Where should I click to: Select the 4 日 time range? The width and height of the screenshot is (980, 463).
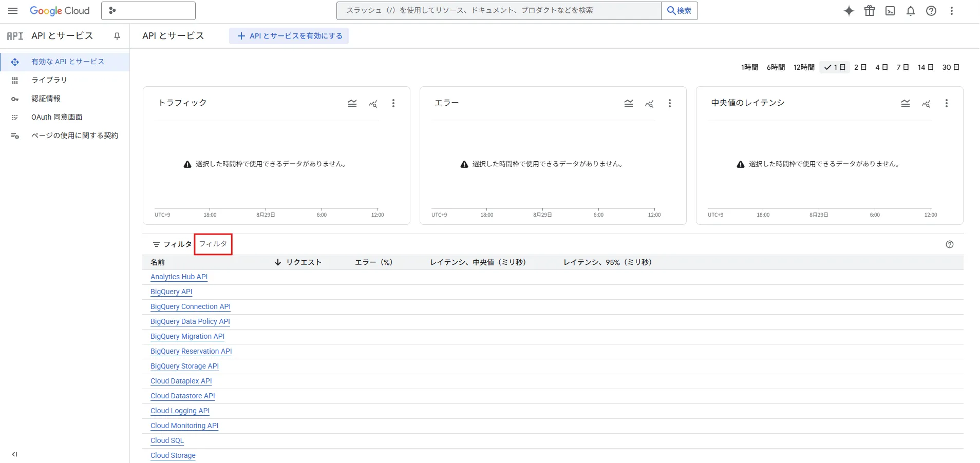[881, 67]
